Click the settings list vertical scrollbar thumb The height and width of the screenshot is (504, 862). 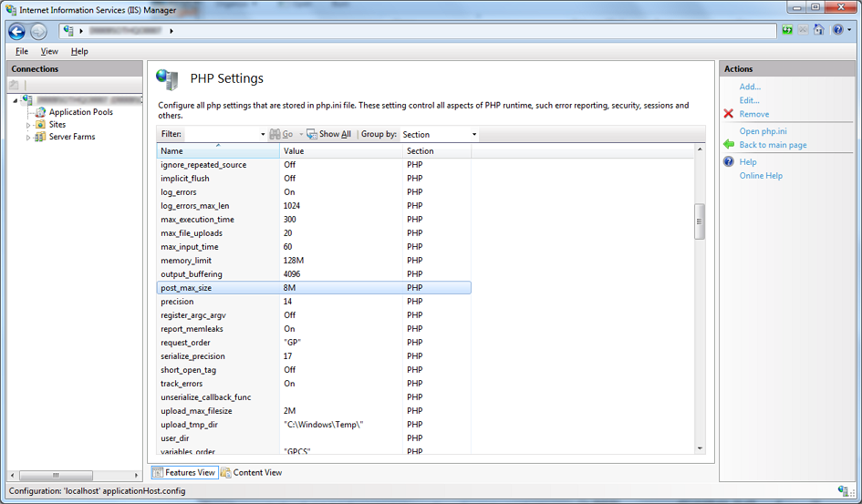click(700, 221)
